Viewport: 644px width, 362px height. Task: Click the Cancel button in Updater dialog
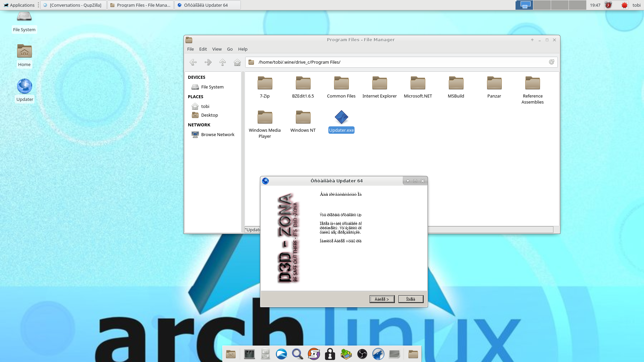click(411, 299)
